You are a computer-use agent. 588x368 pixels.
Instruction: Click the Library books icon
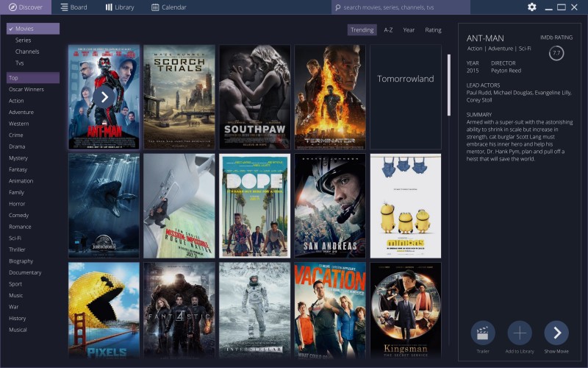[109, 7]
